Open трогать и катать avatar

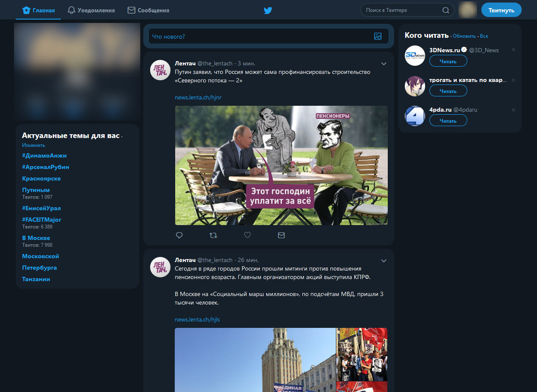(415, 86)
